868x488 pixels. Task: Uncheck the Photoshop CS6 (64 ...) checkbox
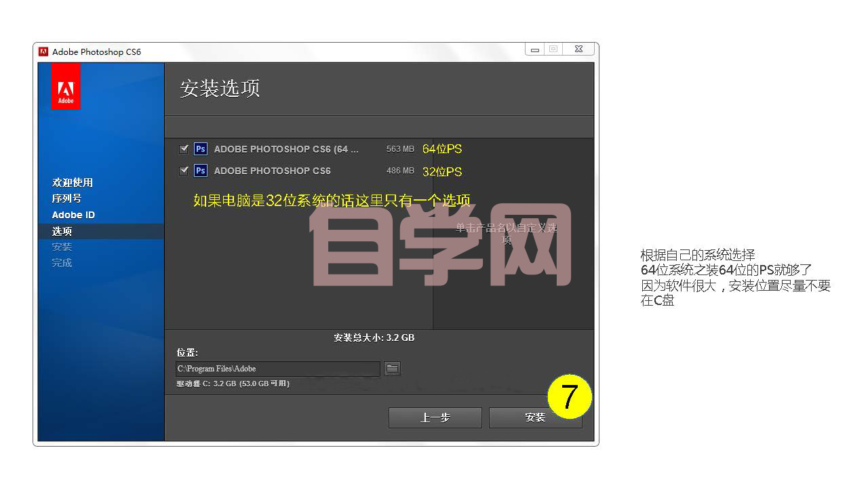(183, 149)
